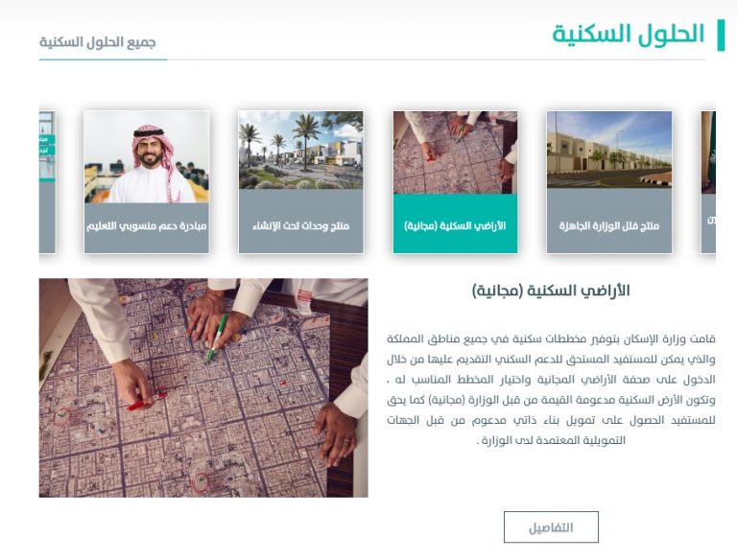Select the منتج فلل الوزارة الجاهزة card label
Image resolution: width=737 pixels, height=560 pixels.
[x=609, y=226]
